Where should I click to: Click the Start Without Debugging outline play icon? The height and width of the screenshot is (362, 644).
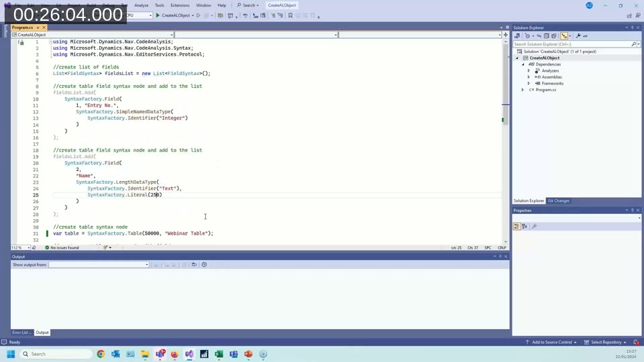tap(199, 15)
